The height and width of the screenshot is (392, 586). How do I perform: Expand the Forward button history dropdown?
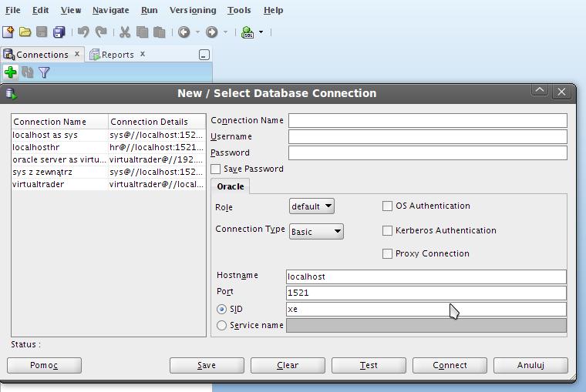[x=225, y=32]
